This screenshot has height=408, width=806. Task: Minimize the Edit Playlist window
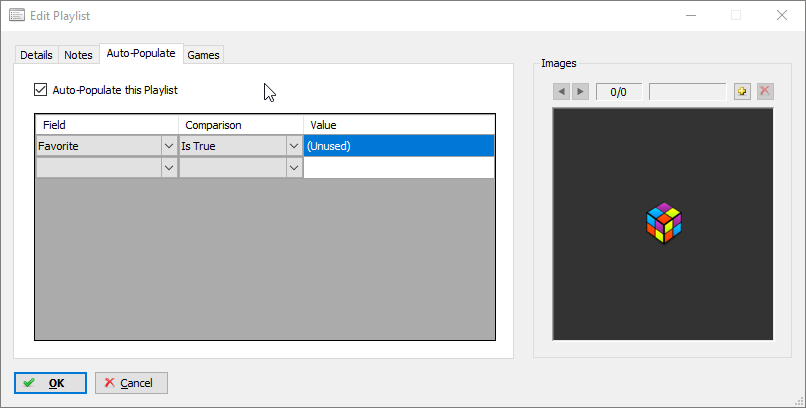click(x=691, y=15)
